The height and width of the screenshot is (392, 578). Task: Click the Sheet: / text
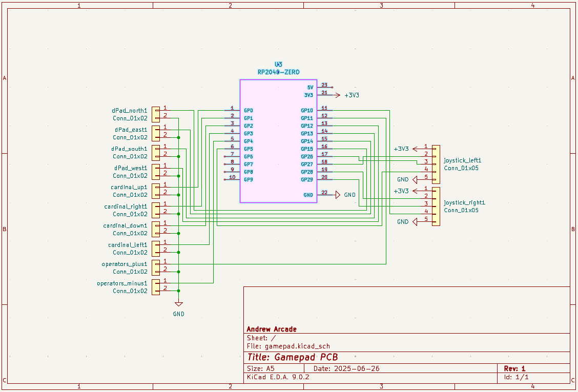tap(261, 338)
